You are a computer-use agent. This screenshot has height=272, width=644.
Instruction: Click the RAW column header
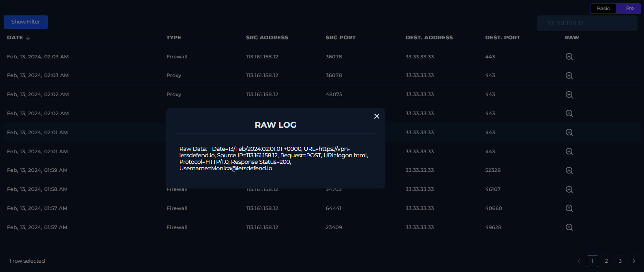(572, 38)
